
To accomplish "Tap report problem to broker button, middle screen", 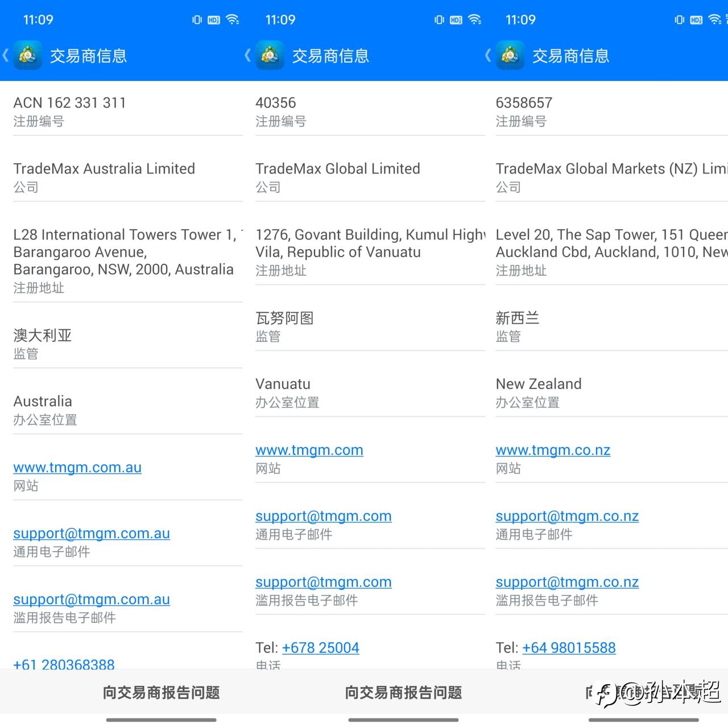I will tap(404, 692).
